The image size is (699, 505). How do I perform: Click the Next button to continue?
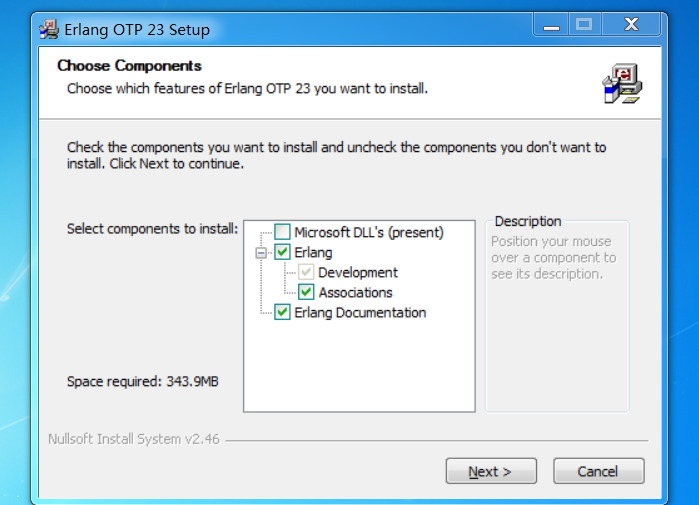(x=491, y=471)
